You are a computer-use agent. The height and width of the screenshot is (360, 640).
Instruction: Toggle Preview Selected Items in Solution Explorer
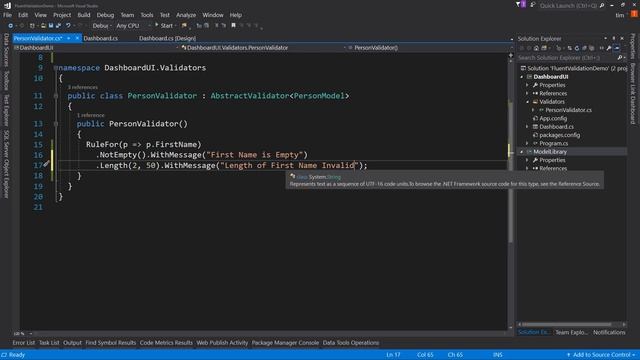(x=617, y=48)
